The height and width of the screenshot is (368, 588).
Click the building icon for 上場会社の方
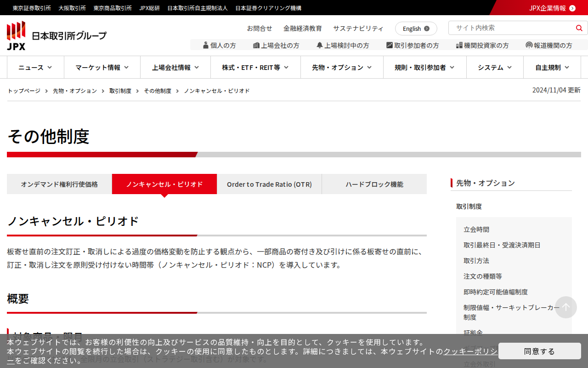(256, 45)
